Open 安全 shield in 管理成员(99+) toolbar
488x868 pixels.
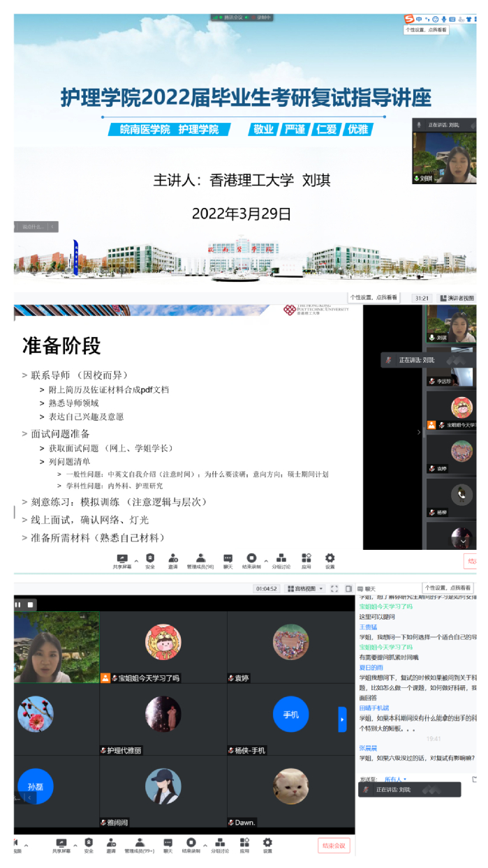pos(89,846)
